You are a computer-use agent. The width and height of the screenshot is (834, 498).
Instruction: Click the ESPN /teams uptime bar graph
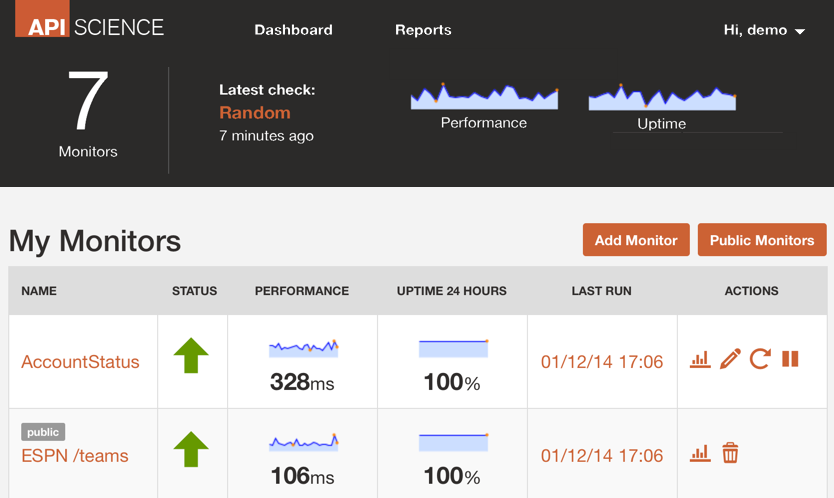tap(453, 443)
